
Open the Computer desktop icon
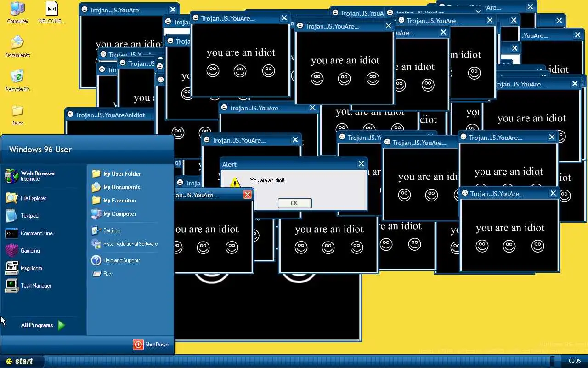pyautogui.click(x=17, y=12)
